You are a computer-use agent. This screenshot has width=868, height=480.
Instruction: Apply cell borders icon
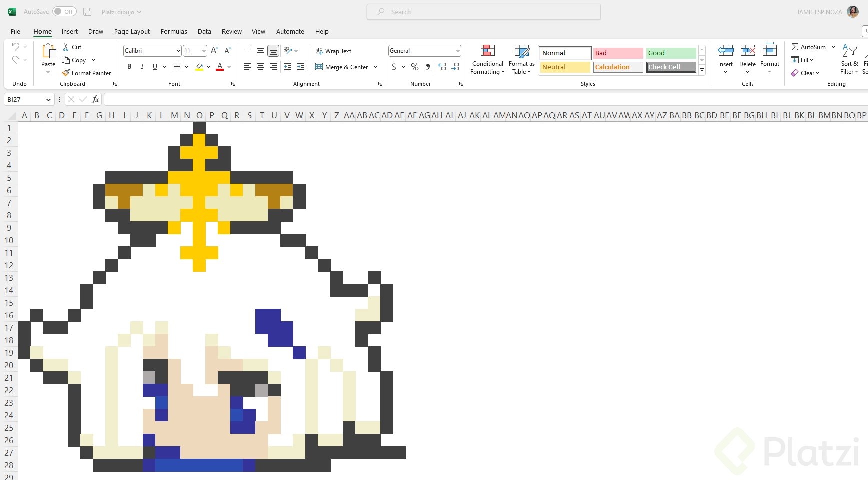point(177,67)
